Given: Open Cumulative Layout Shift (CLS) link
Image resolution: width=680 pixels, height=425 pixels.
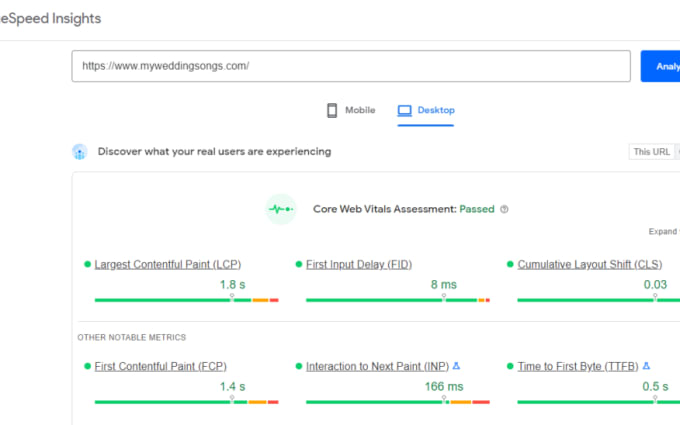Looking at the screenshot, I should (590, 264).
